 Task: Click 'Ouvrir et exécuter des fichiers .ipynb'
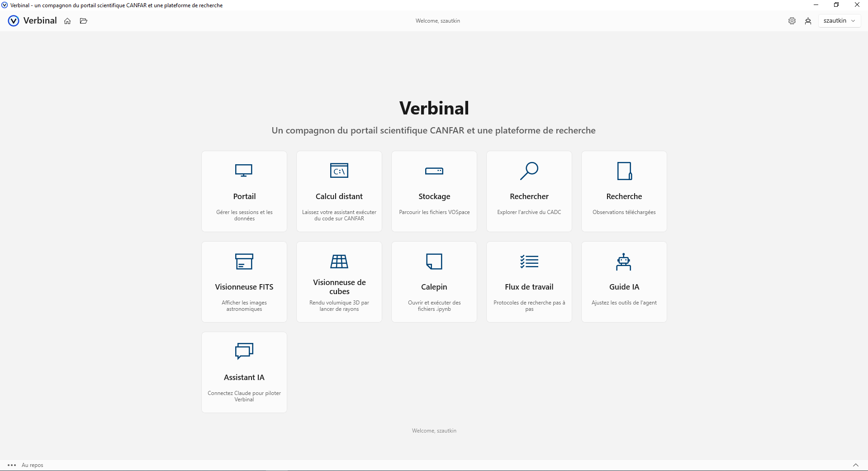[x=434, y=306]
